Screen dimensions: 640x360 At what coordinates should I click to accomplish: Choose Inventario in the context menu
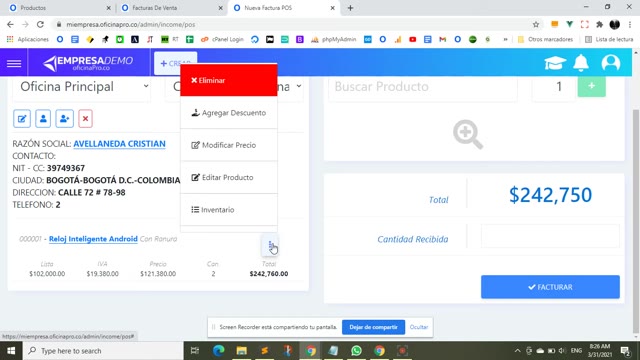click(229, 210)
